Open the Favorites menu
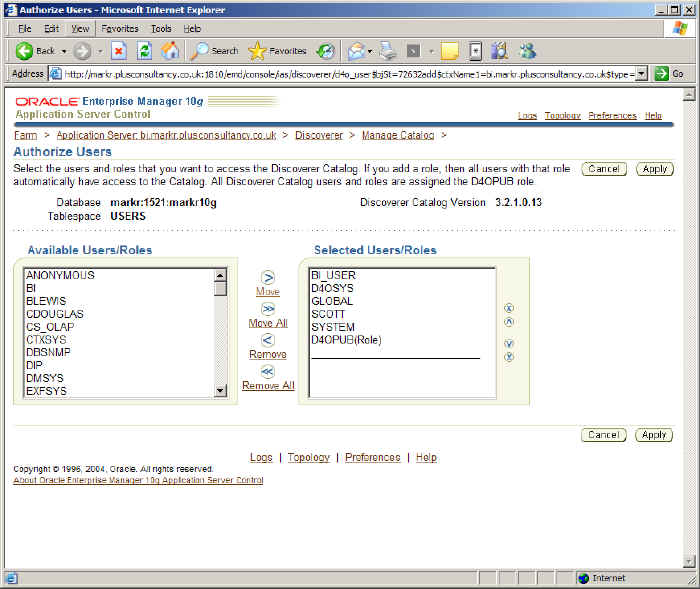 [120, 29]
